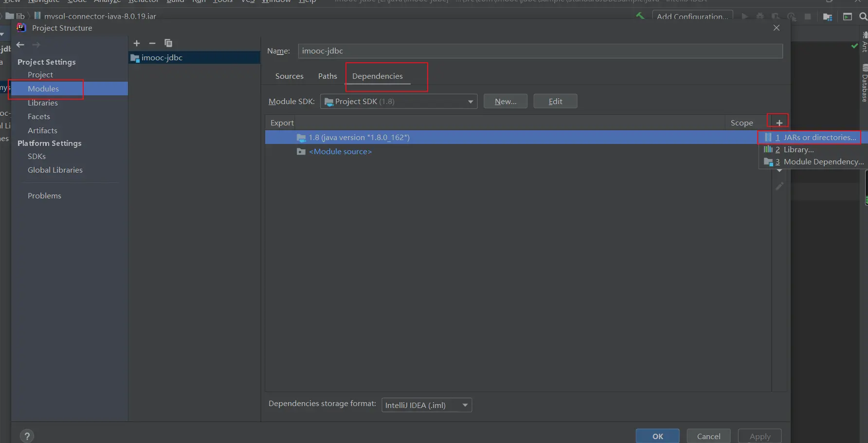868x443 pixels.
Task: Click the Add Configuration selector
Action: tap(692, 16)
